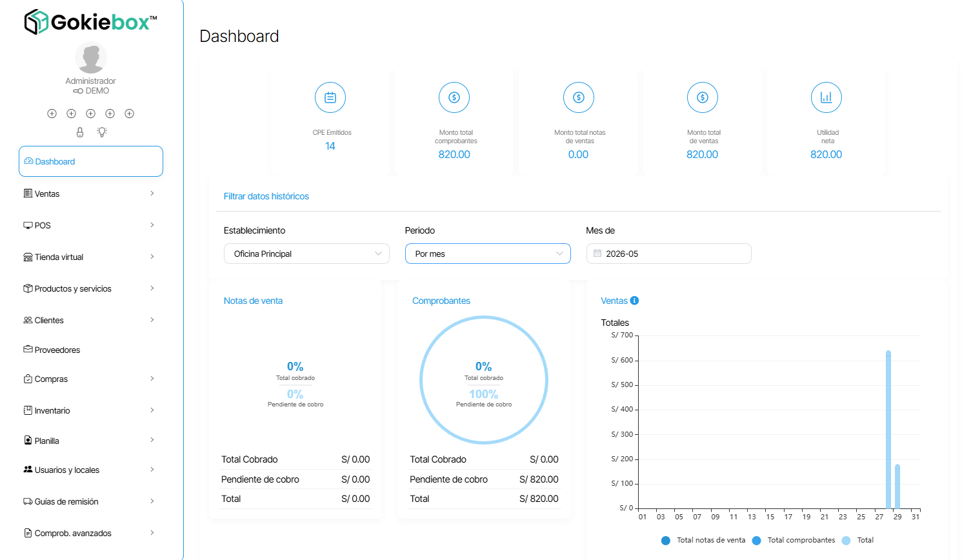Image resolution: width=971 pixels, height=560 pixels.
Task: Click the CPE Emitidos document icon
Action: click(x=330, y=97)
